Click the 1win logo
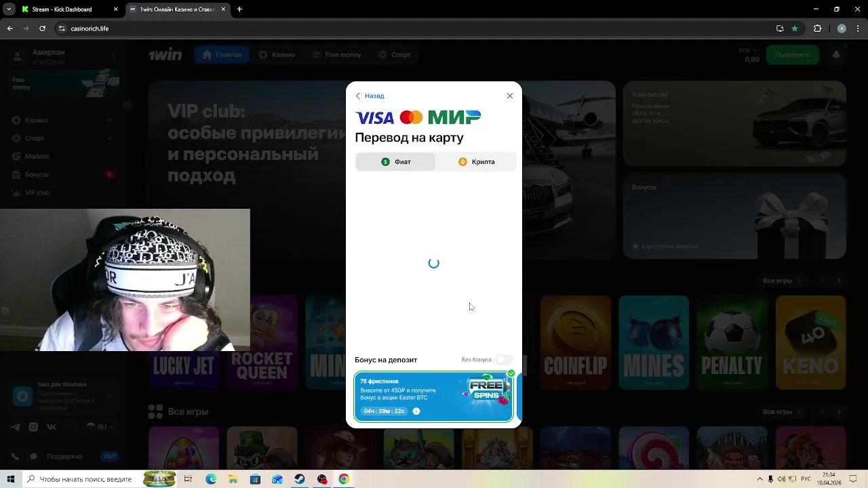Viewport: 868px width, 488px height. tap(165, 55)
